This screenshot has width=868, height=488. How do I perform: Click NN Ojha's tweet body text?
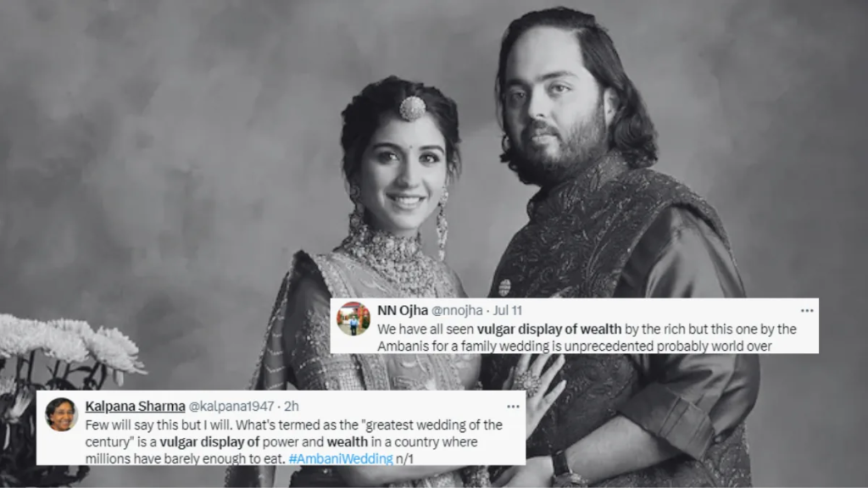587,337
